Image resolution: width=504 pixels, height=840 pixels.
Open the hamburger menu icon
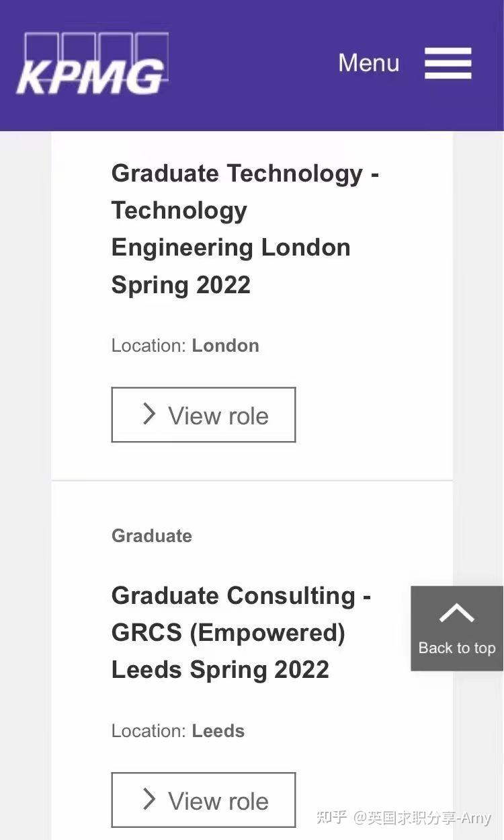(x=448, y=63)
